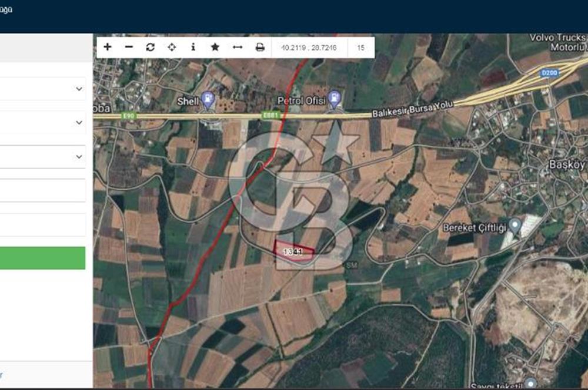Select the locate crosshair tool
Viewport: 588px width, 390px height.
[x=172, y=46]
